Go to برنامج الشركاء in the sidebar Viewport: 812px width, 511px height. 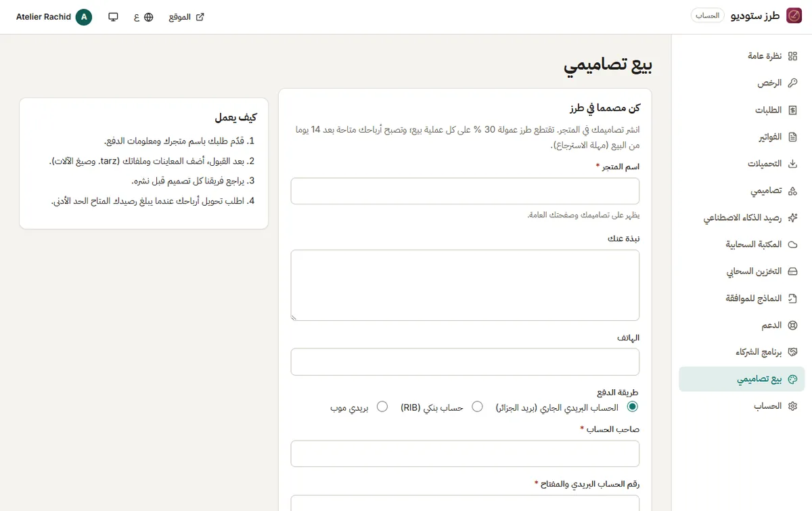[x=742, y=353]
